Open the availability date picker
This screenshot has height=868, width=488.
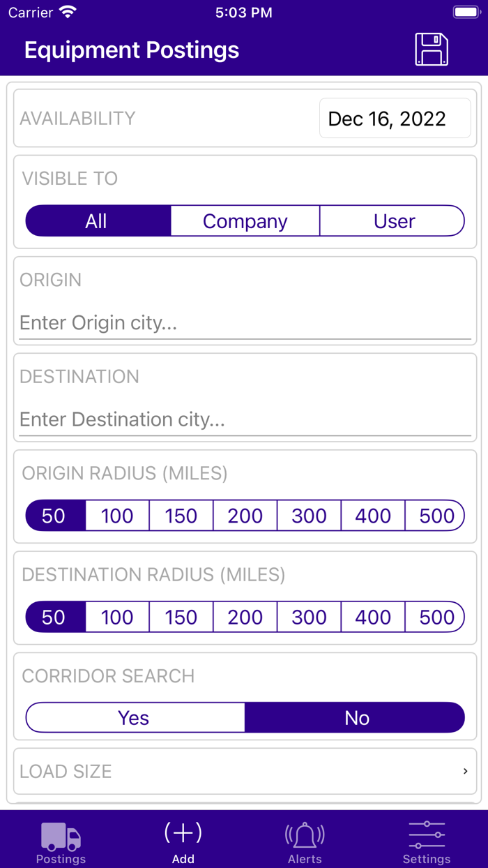click(x=395, y=118)
